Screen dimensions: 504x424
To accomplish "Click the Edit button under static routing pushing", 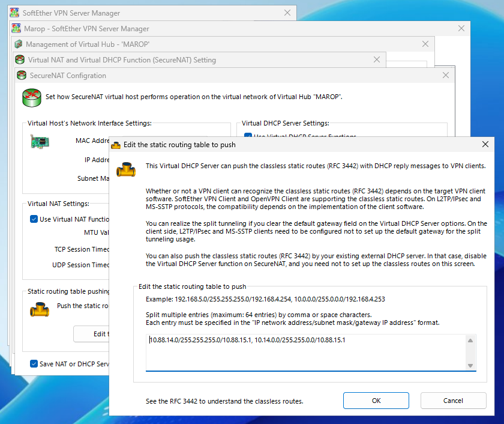I will point(92,334).
